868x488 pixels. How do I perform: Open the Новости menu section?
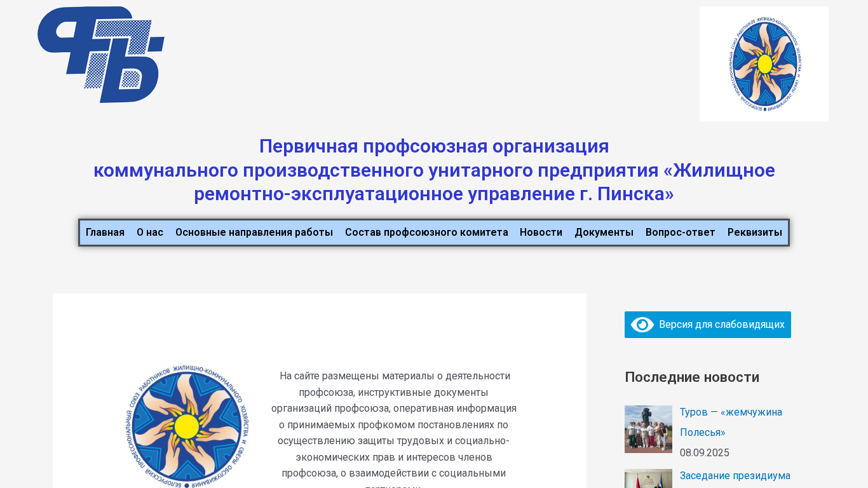(x=541, y=233)
